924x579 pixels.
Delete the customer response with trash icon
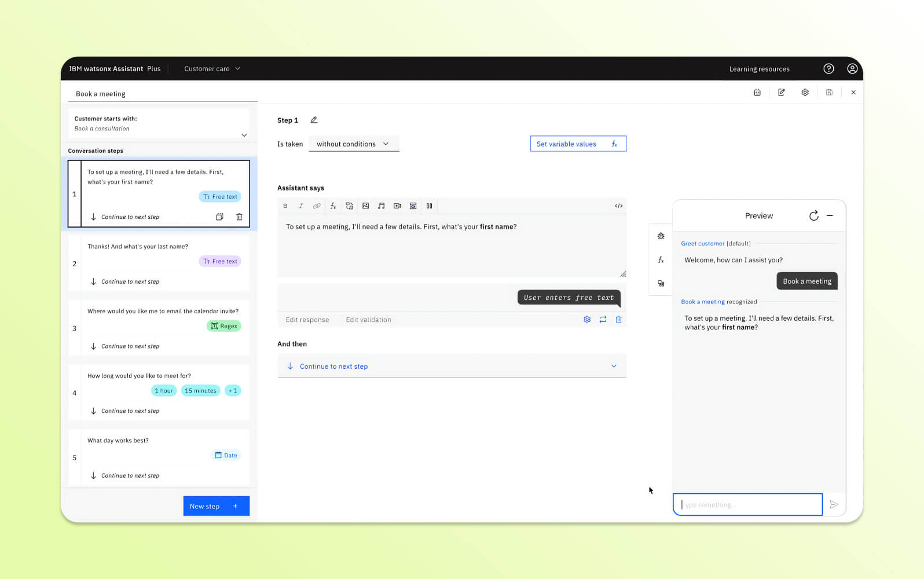pos(618,320)
